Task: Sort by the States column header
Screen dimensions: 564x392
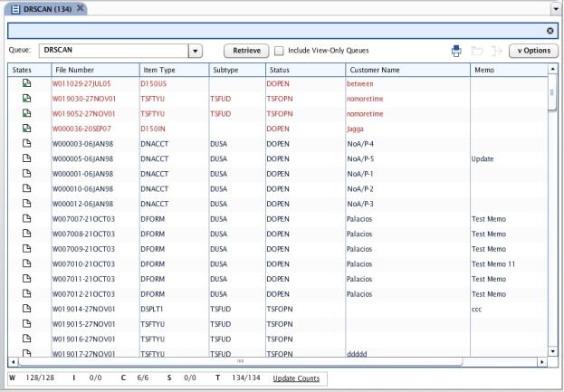Action: 30,70
